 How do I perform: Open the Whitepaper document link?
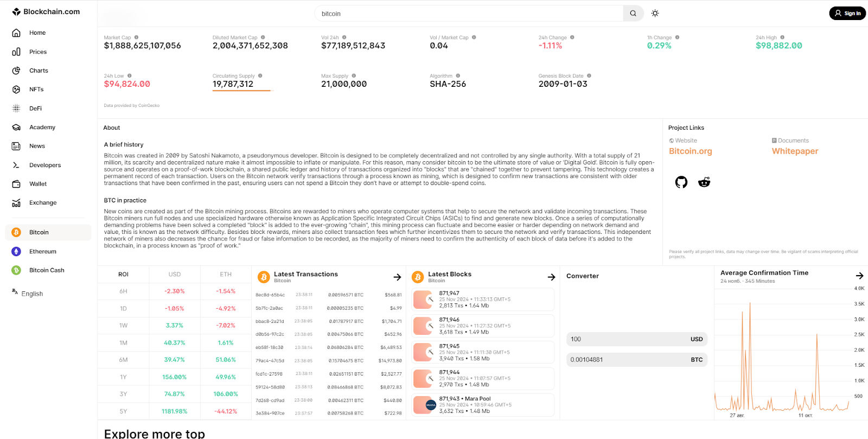[x=795, y=151]
